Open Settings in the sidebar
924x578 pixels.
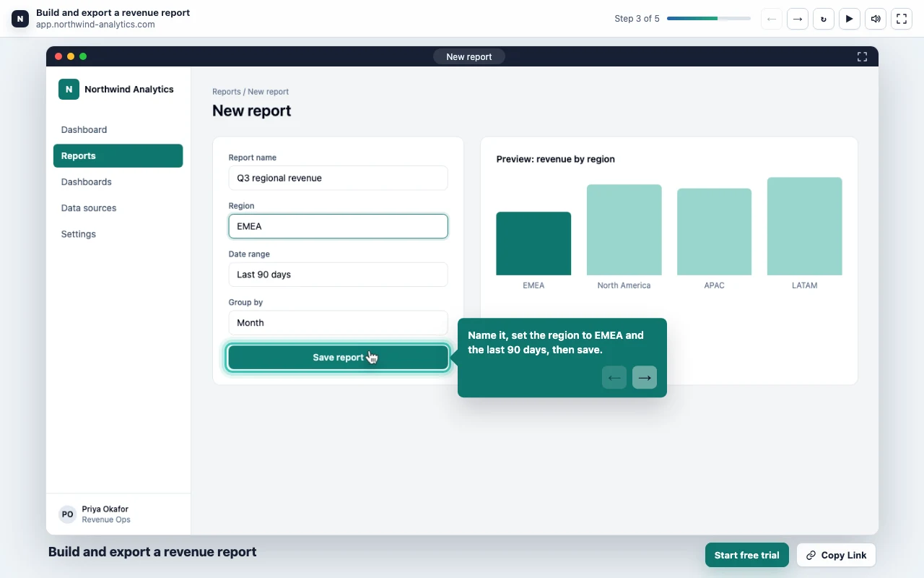point(118,234)
